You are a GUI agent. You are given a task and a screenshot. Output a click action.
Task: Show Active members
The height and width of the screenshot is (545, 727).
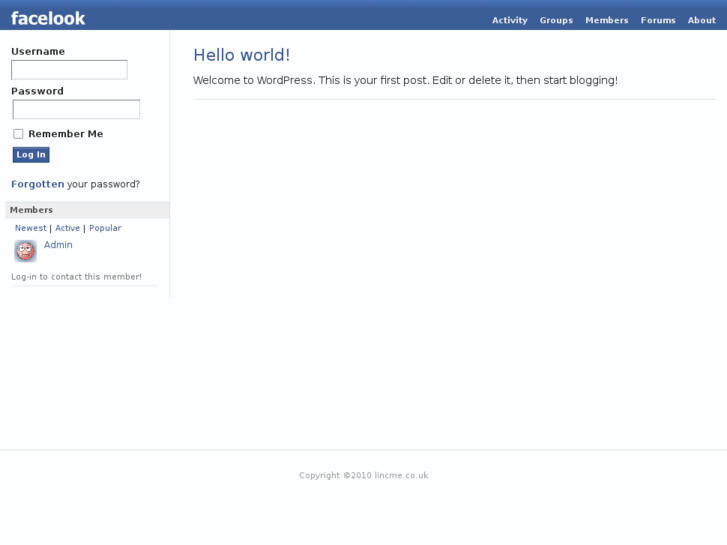pos(67,228)
